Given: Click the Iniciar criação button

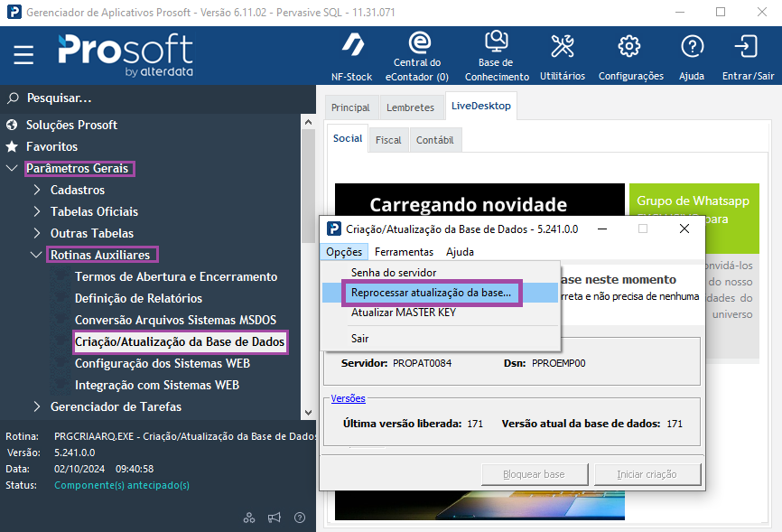Looking at the screenshot, I should tap(647, 474).
